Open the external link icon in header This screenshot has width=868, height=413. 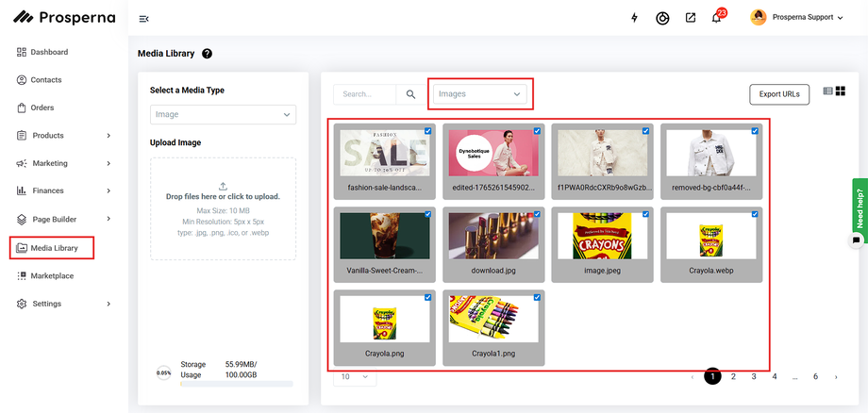691,18
